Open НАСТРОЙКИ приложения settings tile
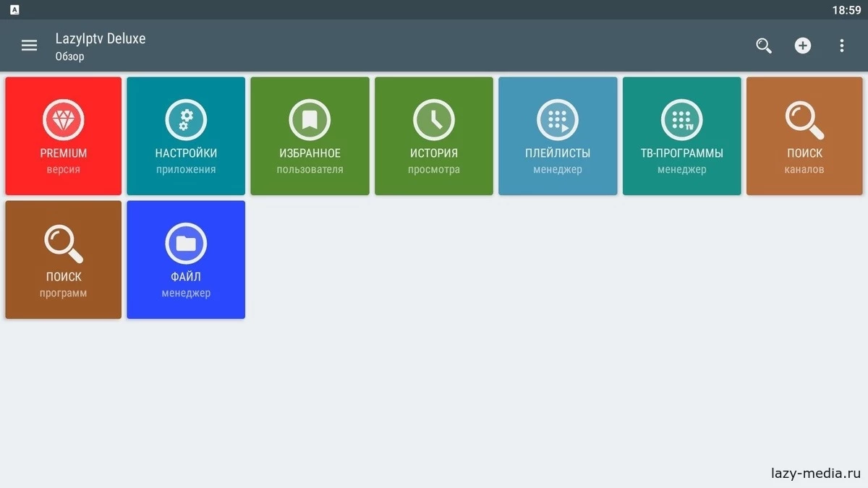This screenshot has width=868, height=488. click(x=186, y=136)
